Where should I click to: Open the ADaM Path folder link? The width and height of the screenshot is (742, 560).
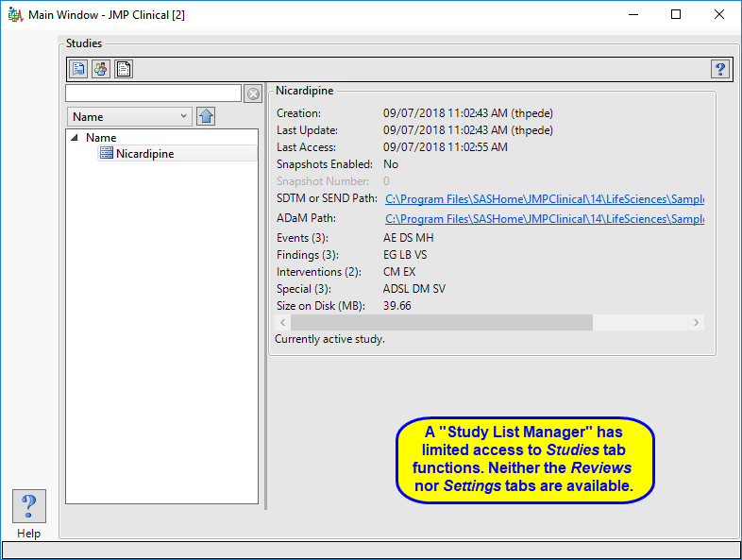click(544, 219)
